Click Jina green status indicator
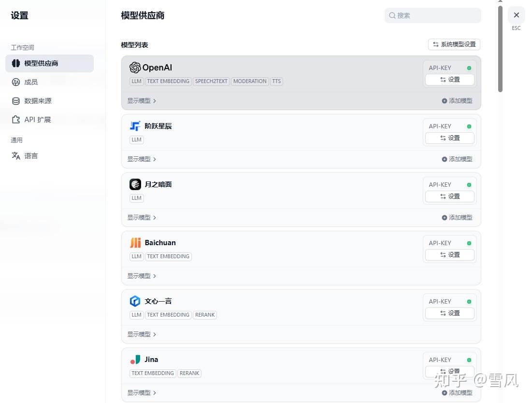This screenshot has width=532, height=403. (x=469, y=360)
